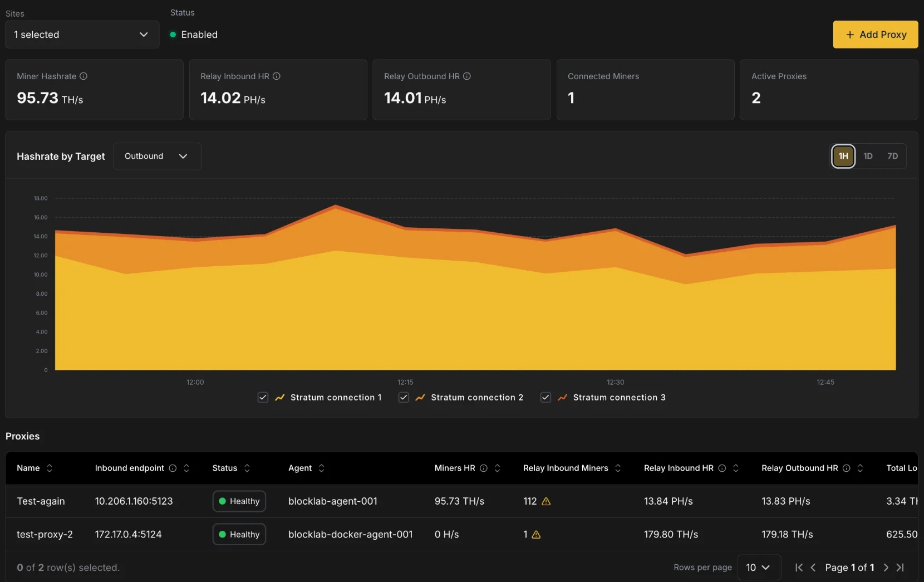Jump to last page of proxies
Screen dimensions: 924x582
point(900,568)
